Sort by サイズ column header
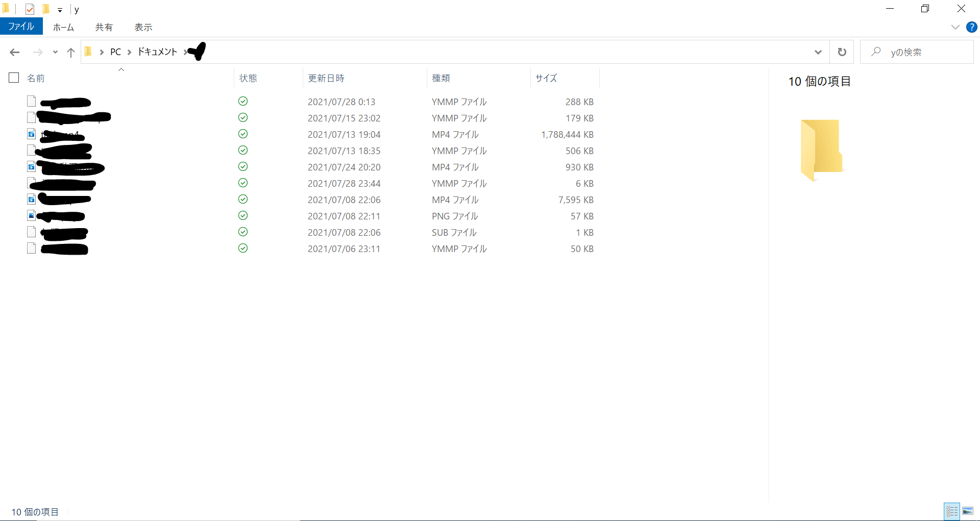Screen dimensions: 980x521 565,78
